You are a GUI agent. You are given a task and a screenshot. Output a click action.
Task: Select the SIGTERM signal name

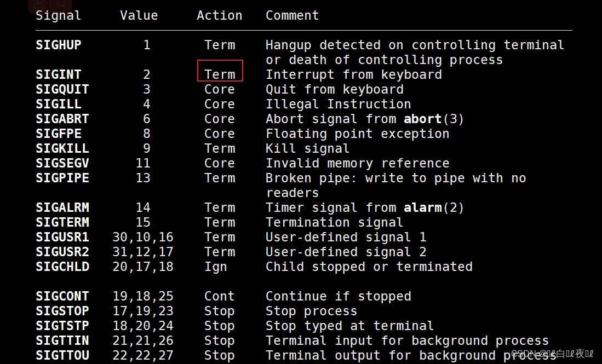tap(62, 222)
